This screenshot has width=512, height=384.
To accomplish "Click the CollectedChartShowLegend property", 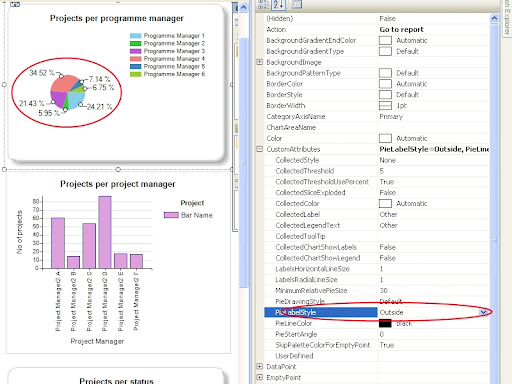I will (x=318, y=258).
